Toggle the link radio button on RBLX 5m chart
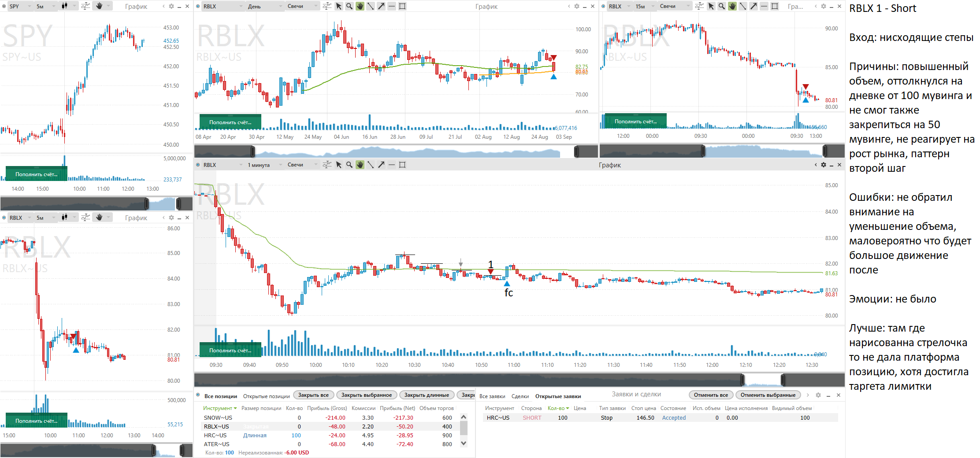Viewport: 980px width, 458px height. point(4,218)
